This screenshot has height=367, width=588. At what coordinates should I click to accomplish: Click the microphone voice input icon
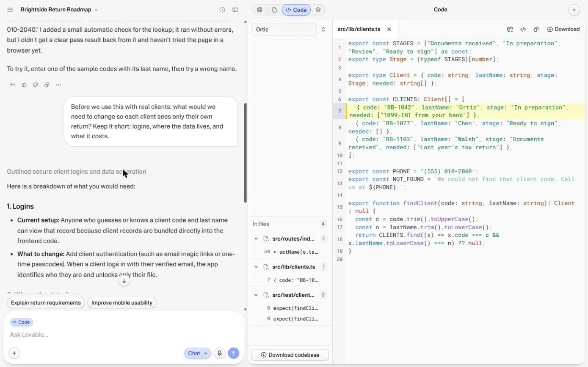point(219,353)
